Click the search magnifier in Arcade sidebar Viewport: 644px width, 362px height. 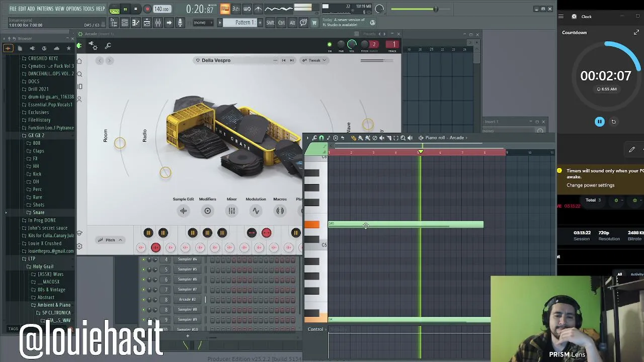pos(79,74)
